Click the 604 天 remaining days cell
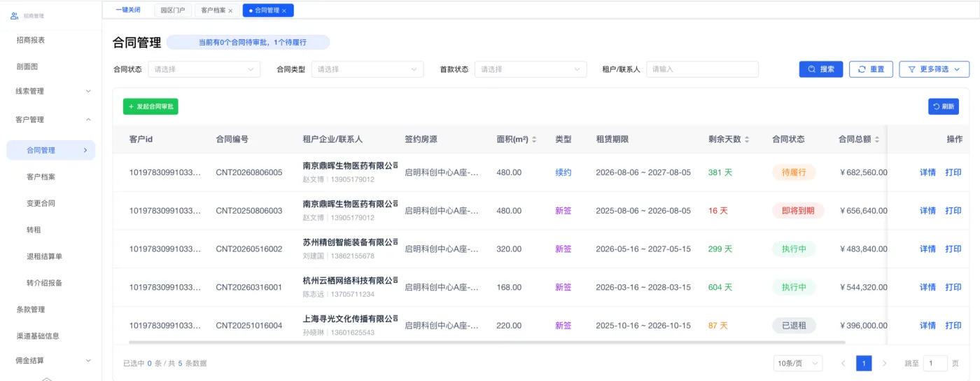The width and height of the screenshot is (980, 381). point(720,287)
